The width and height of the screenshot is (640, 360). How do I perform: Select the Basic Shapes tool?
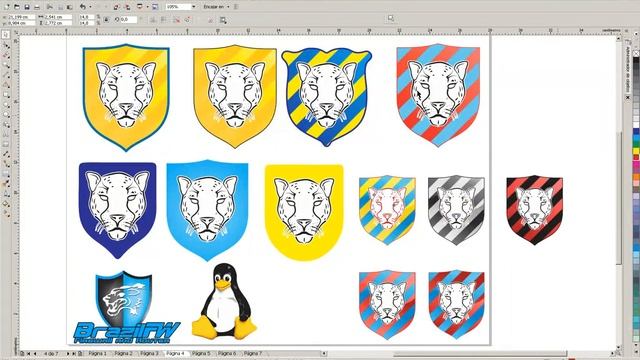(6, 124)
